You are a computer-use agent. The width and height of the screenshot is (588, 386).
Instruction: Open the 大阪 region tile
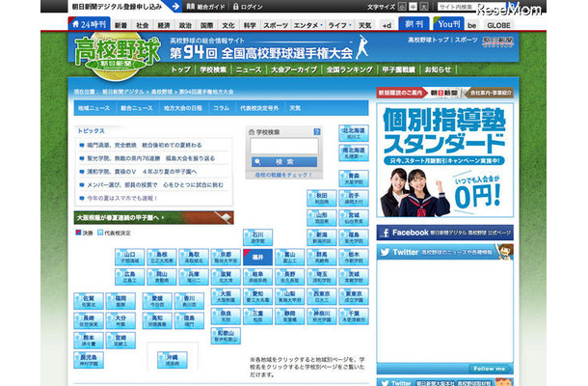click(226, 296)
